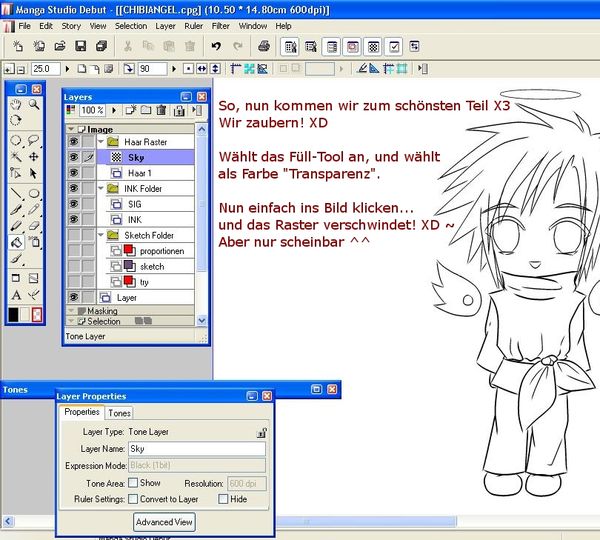Open the File menu
Image resolution: width=600 pixels, height=540 pixels.
pyautogui.click(x=24, y=26)
